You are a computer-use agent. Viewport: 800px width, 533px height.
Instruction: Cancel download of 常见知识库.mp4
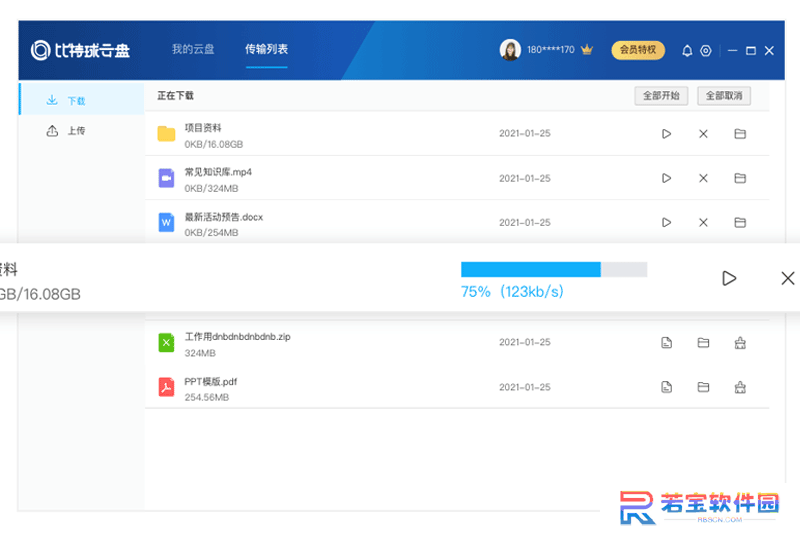click(x=703, y=178)
